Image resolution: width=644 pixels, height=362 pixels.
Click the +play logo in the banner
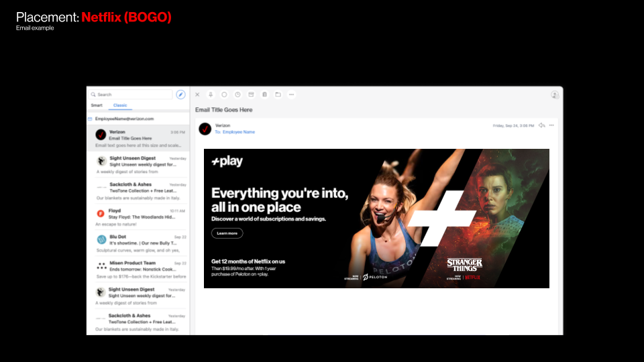point(227,162)
